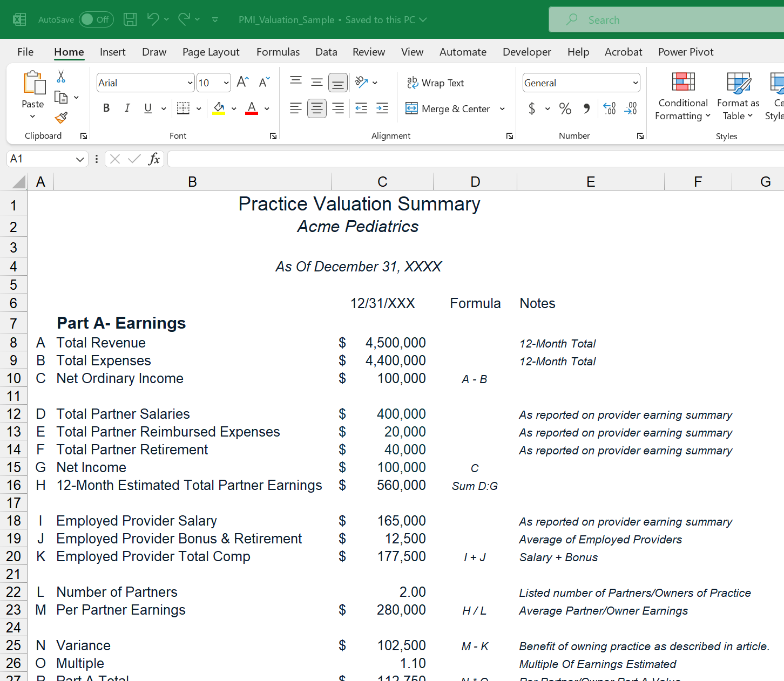Apply the red Font Color
The height and width of the screenshot is (681, 784).
point(252,108)
